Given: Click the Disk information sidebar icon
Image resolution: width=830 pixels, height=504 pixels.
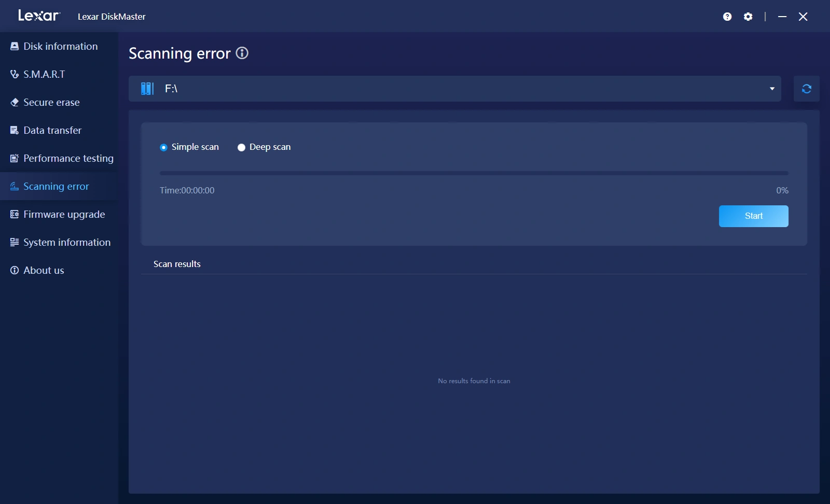Looking at the screenshot, I should click(15, 46).
